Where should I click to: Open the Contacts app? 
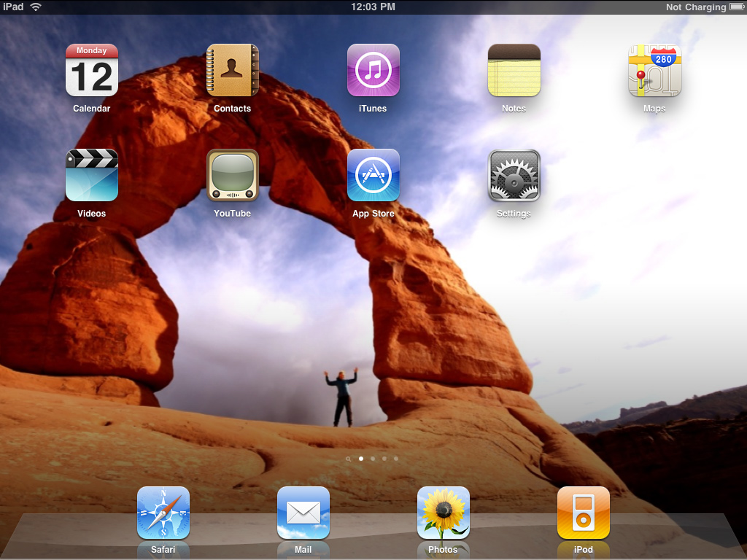point(233,71)
